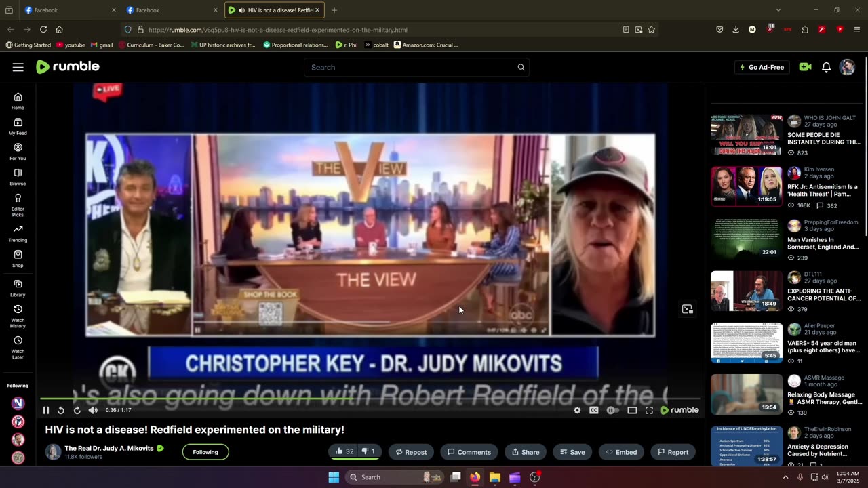Click the picture-in-picture popout icon
Image resolution: width=868 pixels, height=488 pixels.
point(688,309)
